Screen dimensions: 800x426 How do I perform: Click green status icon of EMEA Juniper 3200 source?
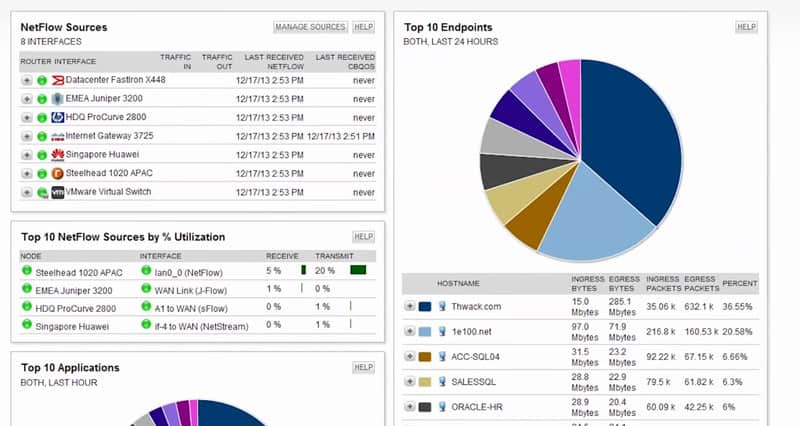[42, 99]
